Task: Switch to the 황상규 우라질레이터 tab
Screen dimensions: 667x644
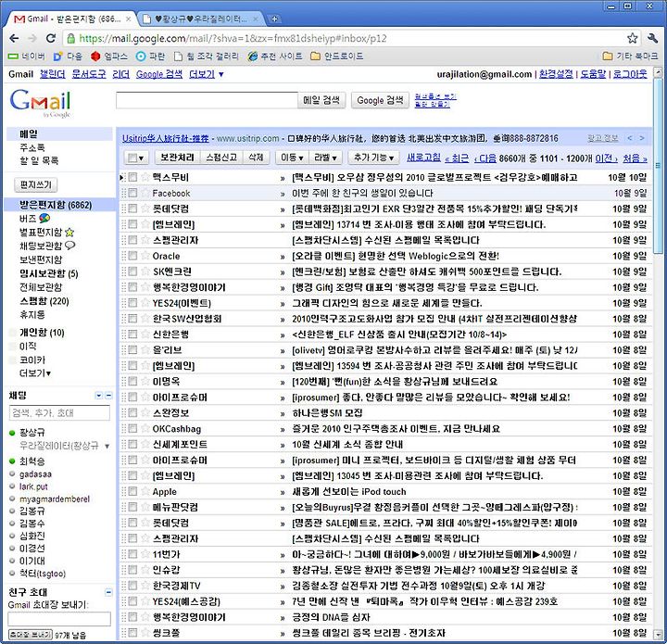Action: 201,19
